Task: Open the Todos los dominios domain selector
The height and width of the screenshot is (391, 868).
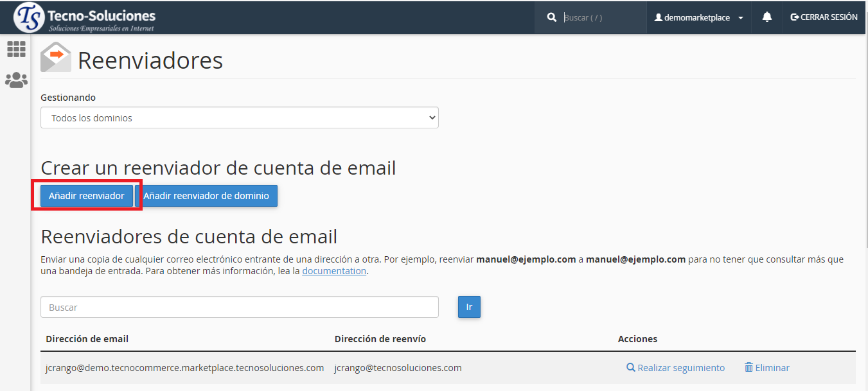Action: 239,117
